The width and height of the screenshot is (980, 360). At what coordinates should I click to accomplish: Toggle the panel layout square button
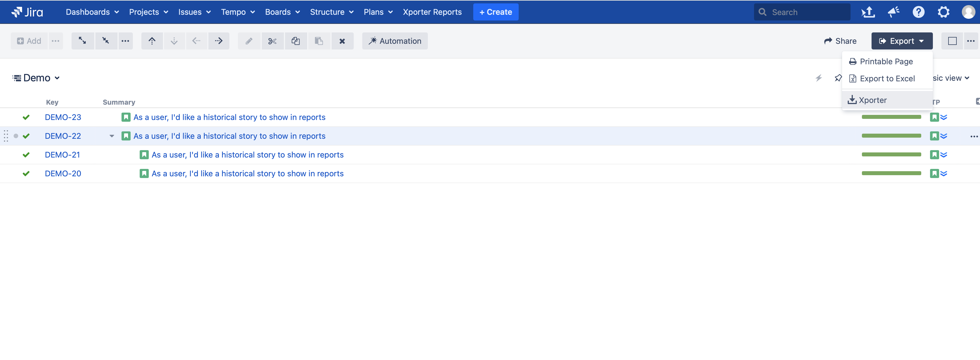952,41
